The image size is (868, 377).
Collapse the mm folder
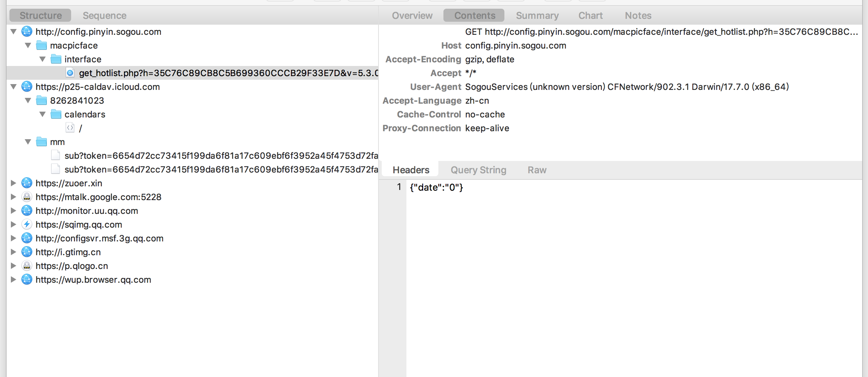click(28, 142)
